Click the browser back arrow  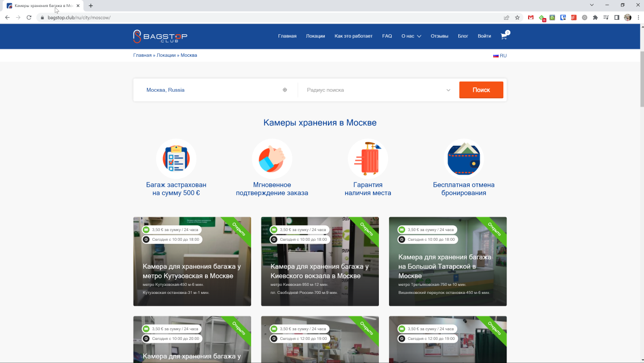click(8, 17)
